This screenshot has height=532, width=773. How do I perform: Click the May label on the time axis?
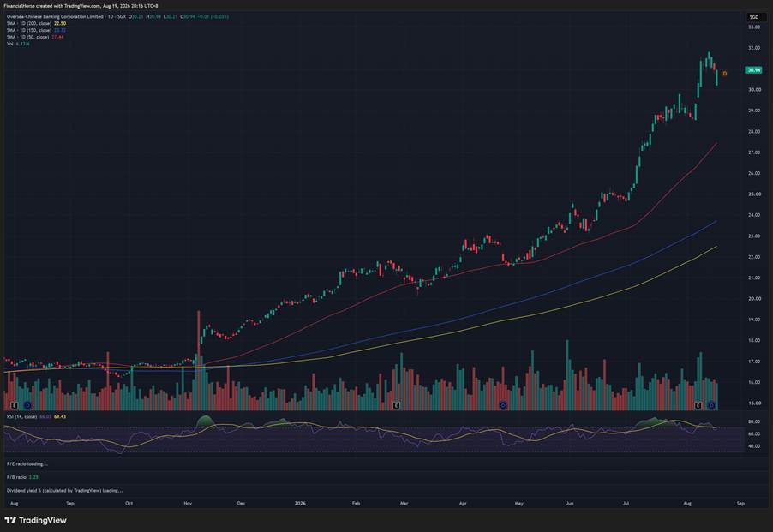click(518, 504)
